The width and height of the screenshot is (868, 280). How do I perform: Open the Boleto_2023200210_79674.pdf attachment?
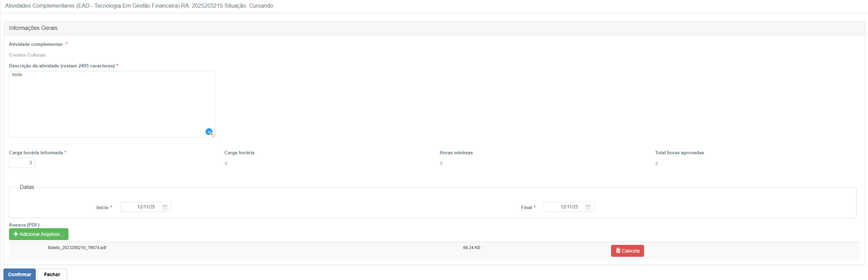pyautogui.click(x=77, y=248)
